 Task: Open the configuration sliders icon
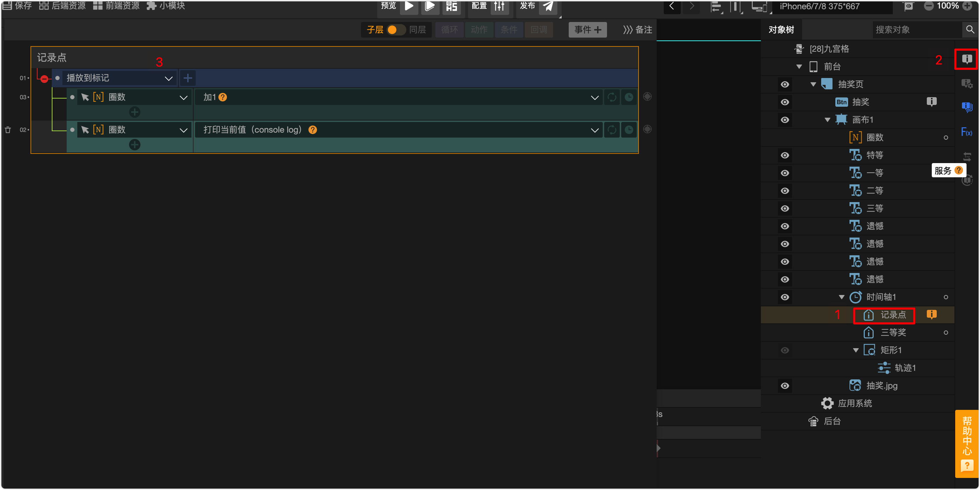pyautogui.click(x=499, y=6)
